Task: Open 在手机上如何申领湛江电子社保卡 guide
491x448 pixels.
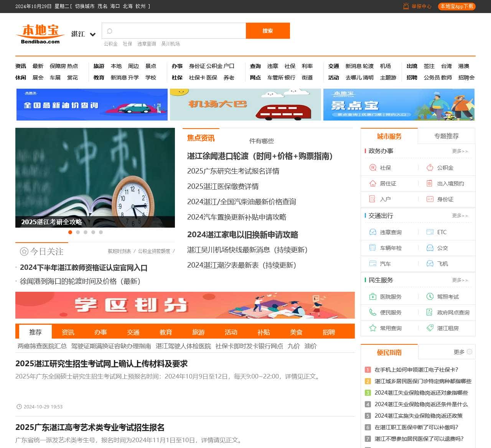Action: click(x=416, y=370)
